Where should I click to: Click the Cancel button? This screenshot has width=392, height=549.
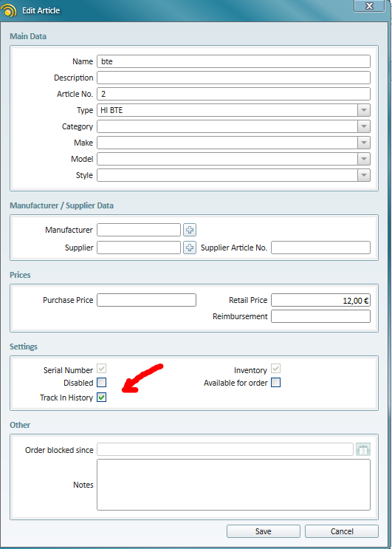(342, 531)
